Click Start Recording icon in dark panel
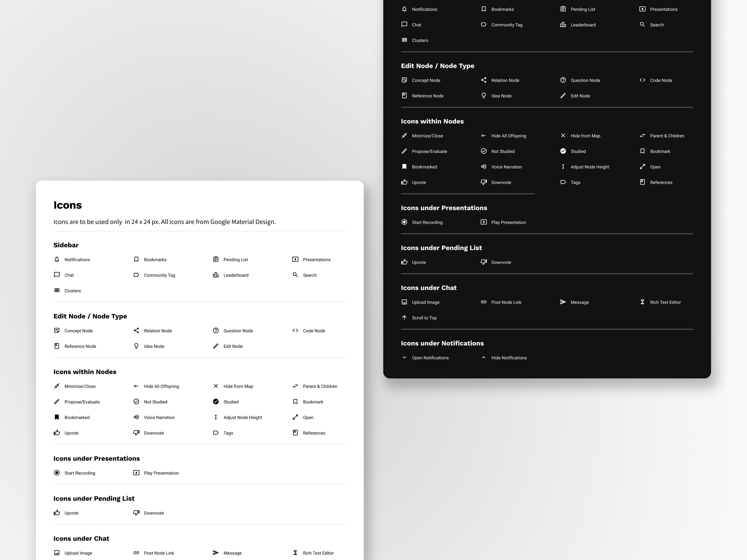The image size is (747, 560). pyautogui.click(x=404, y=222)
